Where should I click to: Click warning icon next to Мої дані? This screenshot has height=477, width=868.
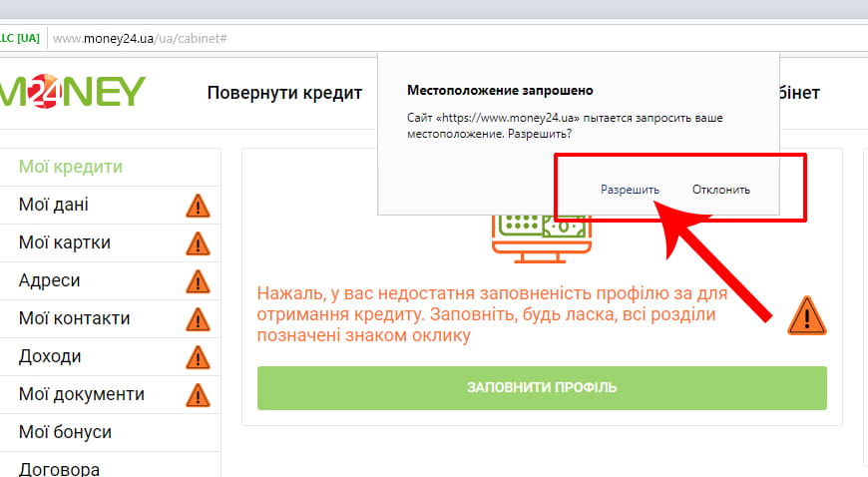tap(198, 206)
